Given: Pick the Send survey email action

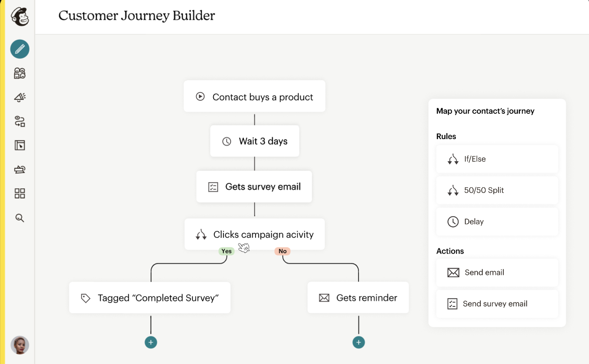Looking at the screenshot, I should coord(497,304).
